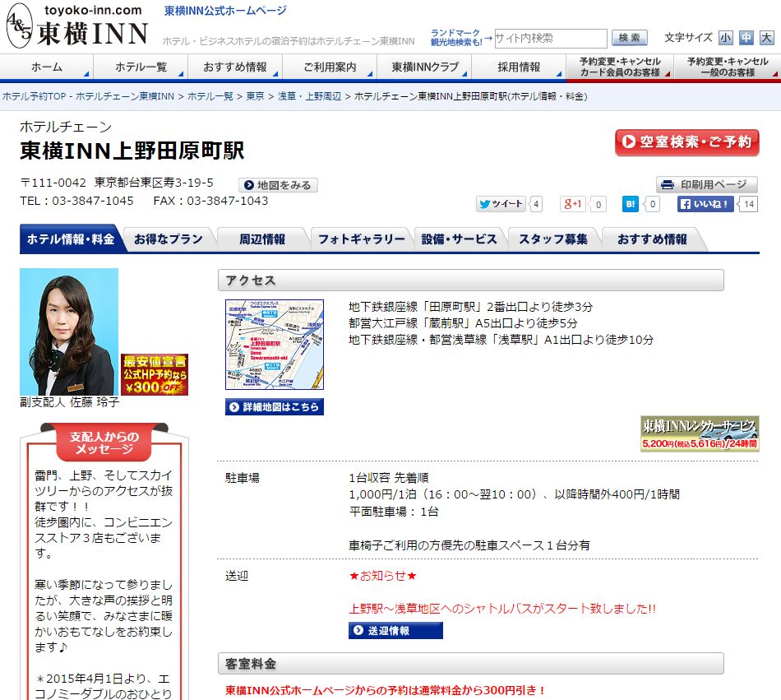Click the FAX：03-3847-1043 text

[x=210, y=201]
